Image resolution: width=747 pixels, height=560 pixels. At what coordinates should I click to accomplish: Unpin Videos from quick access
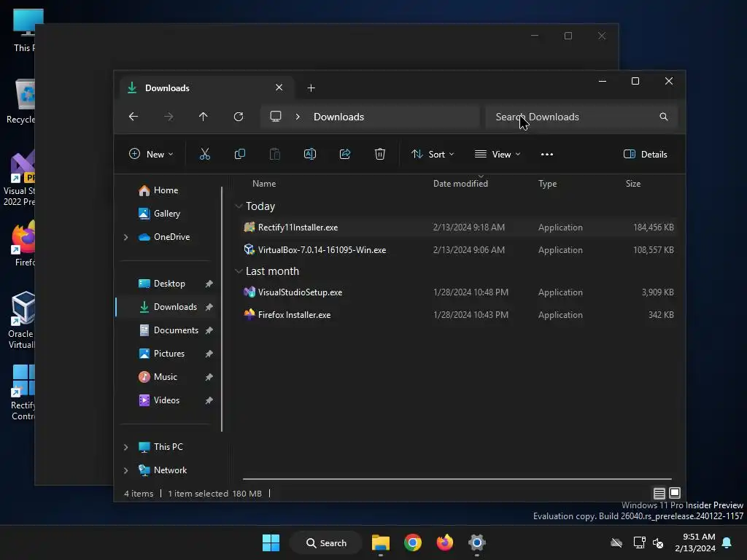pyautogui.click(x=209, y=400)
